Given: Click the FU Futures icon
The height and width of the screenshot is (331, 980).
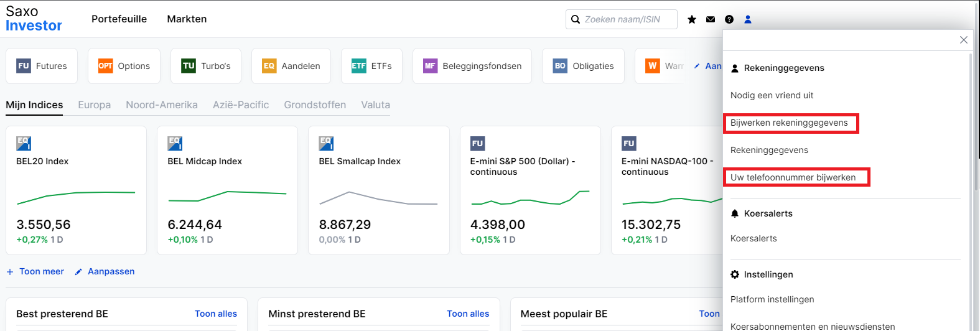Looking at the screenshot, I should (24, 66).
